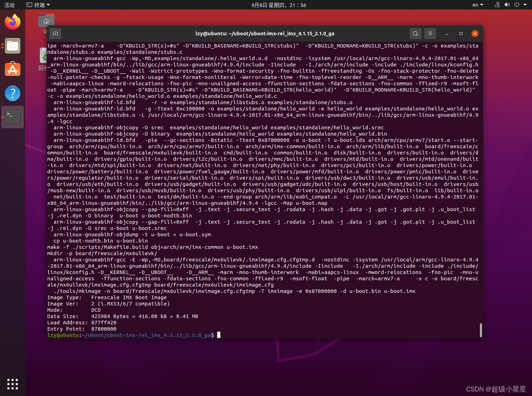This screenshot has width=532, height=396.
Task: Maximize the terminal window
Action: coord(461,34)
